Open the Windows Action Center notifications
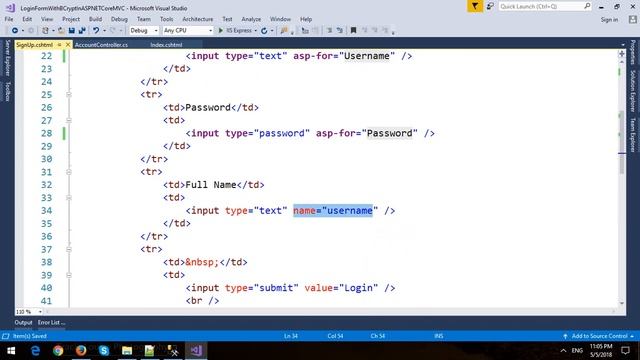640x360 pixels. click(x=625, y=351)
